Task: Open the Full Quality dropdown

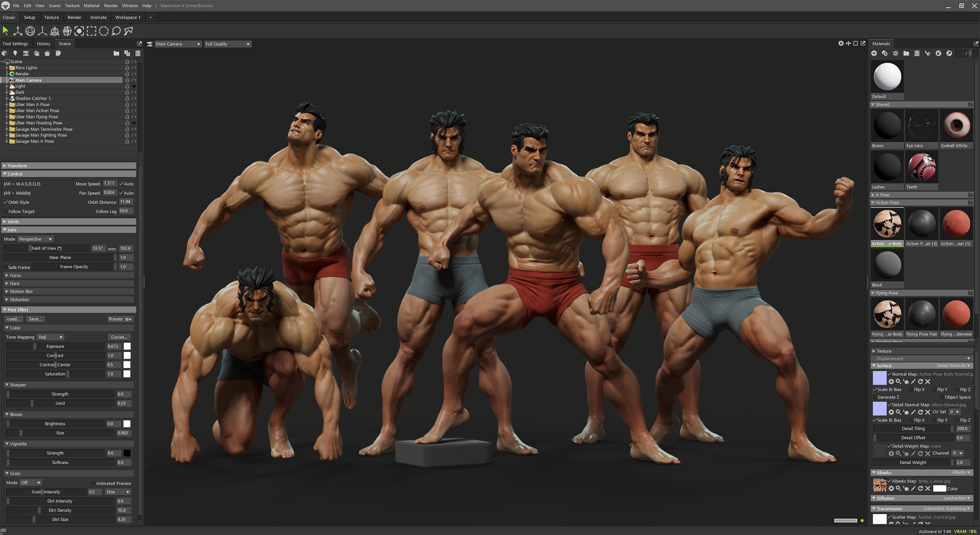Action: click(227, 44)
